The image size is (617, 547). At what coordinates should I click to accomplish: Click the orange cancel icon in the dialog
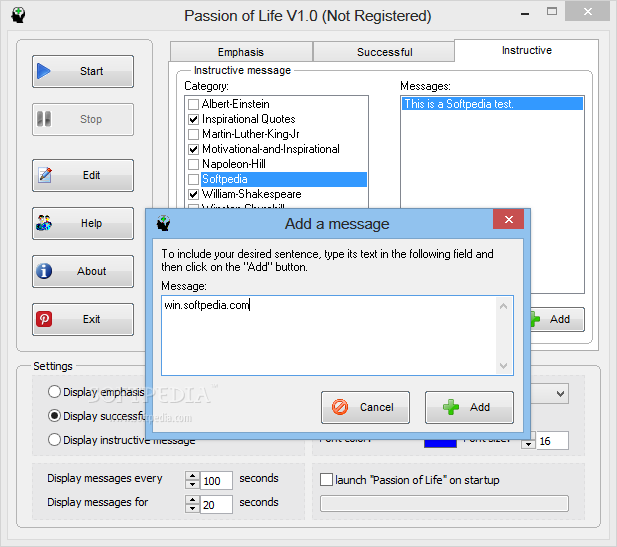[340, 407]
